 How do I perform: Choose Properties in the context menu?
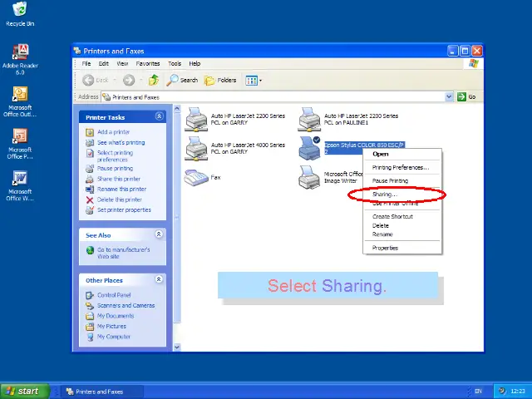coord(402,248)
